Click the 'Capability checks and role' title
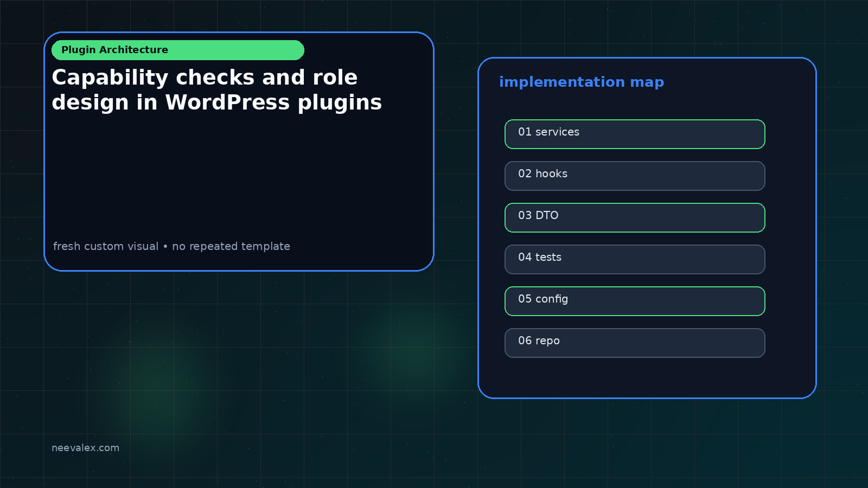 point(205,78)
